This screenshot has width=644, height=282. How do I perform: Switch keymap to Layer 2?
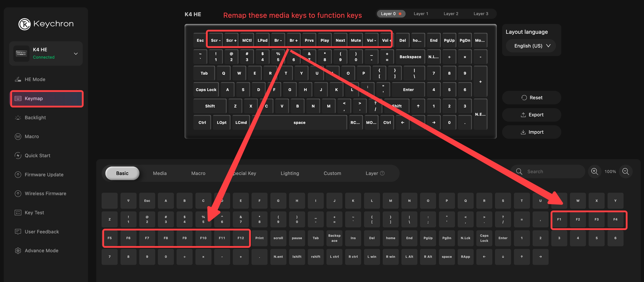(x=451, y=14)
